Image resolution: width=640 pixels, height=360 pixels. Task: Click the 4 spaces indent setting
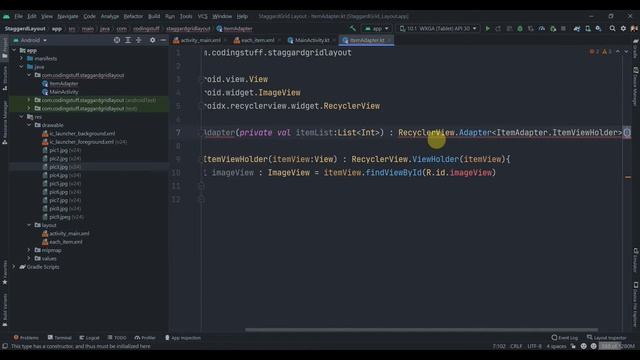coord(556,346)
